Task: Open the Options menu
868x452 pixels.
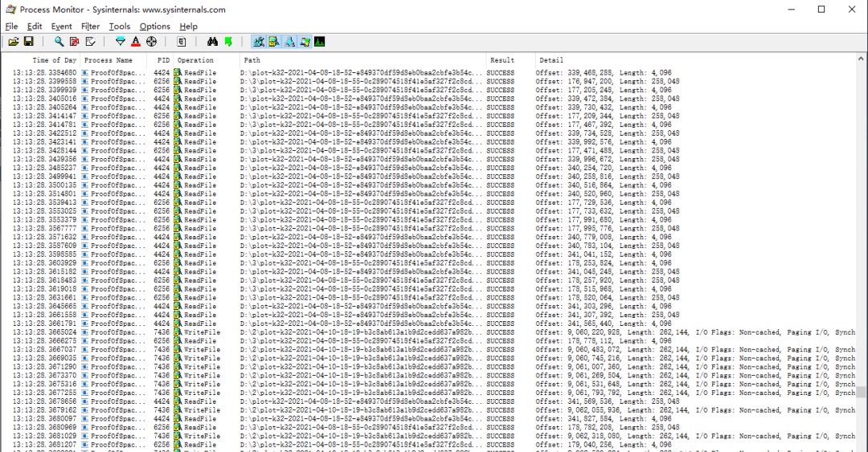Action: tap(155, 26)
